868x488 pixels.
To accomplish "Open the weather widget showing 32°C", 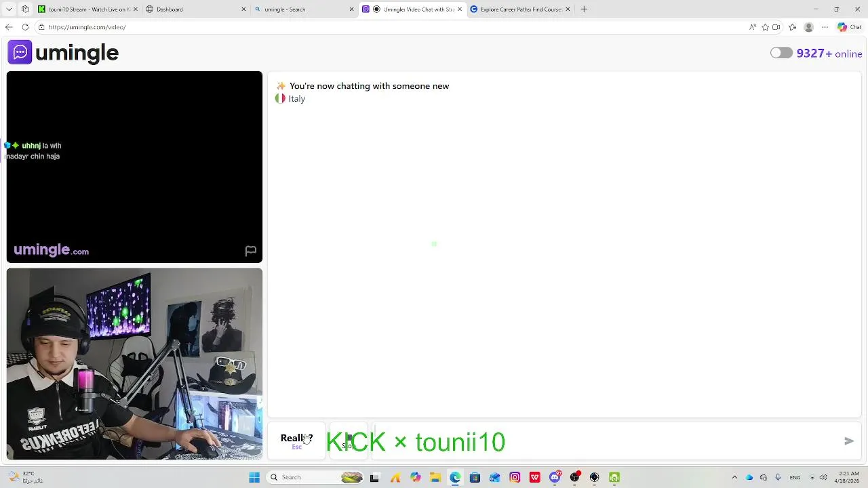I will point(27,477).
